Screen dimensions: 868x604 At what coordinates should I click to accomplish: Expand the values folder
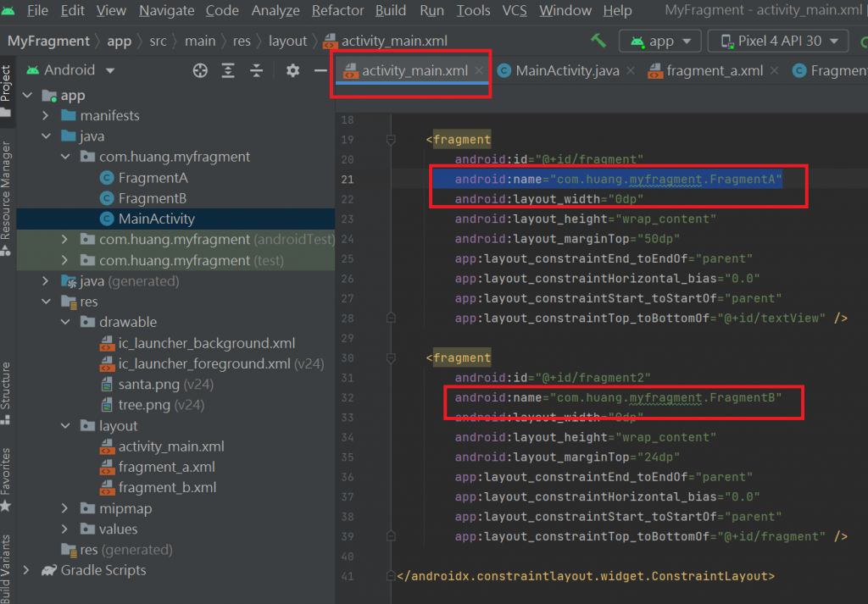coord(65,529)
